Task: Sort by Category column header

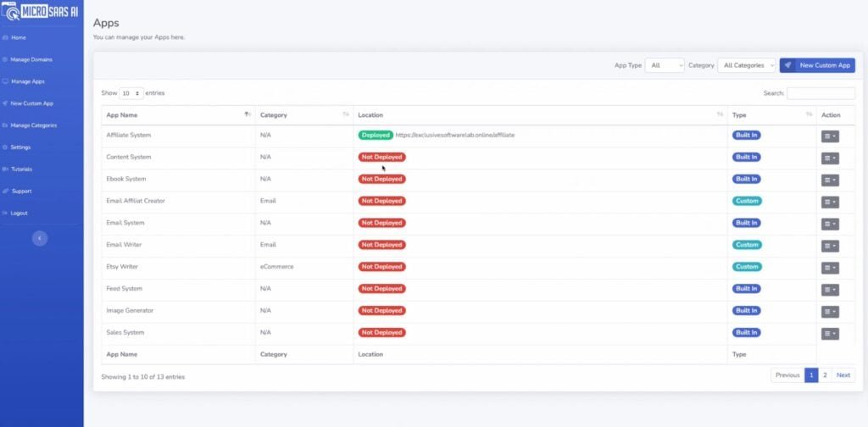Action: (304, 115)
